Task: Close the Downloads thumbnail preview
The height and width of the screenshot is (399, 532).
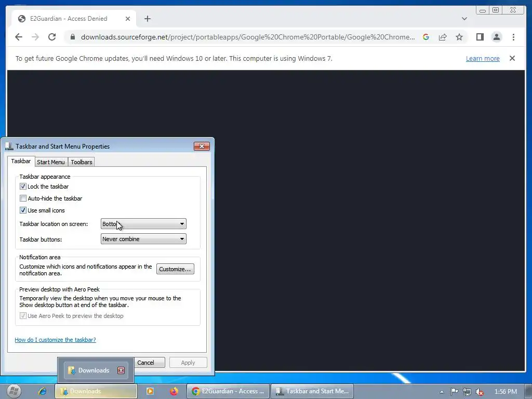Action: (121, 370)
